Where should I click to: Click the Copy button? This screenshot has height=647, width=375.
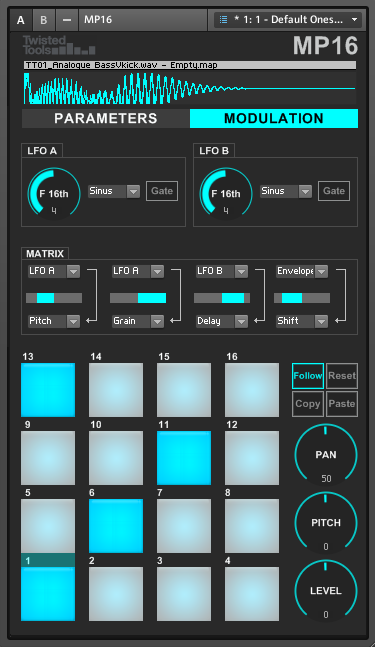tap(308, 404)
